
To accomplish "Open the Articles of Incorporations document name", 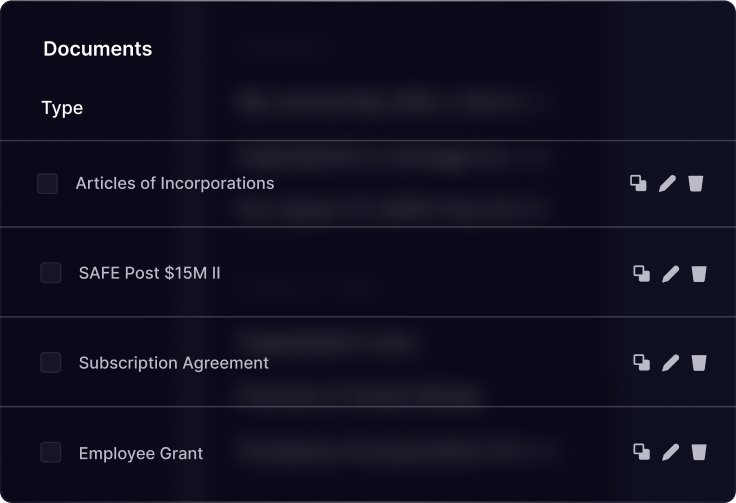I will [174, 183].
